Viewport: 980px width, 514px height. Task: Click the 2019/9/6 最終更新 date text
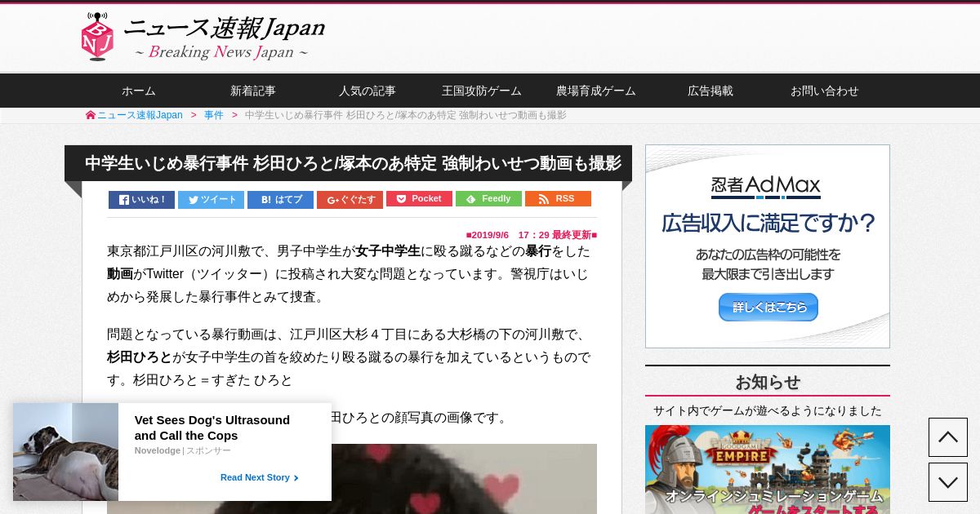click(532, 235)
